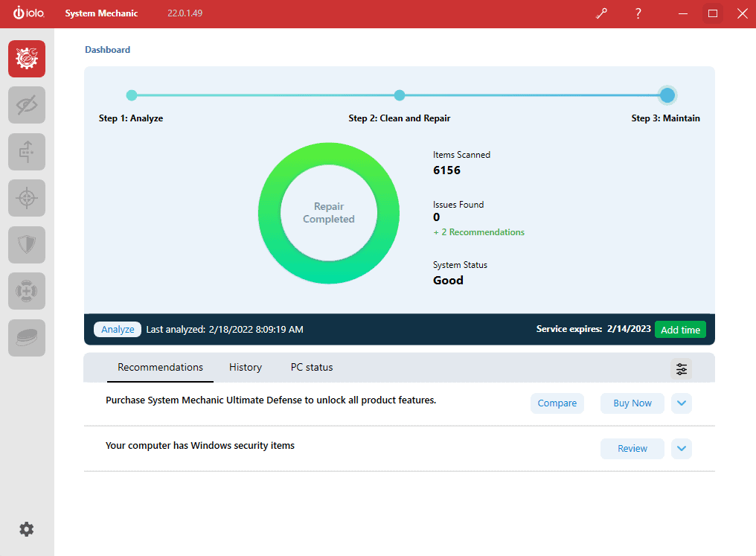
Task: Open help question mark icon
Action: pyautogui.click(x=638, y=13)
